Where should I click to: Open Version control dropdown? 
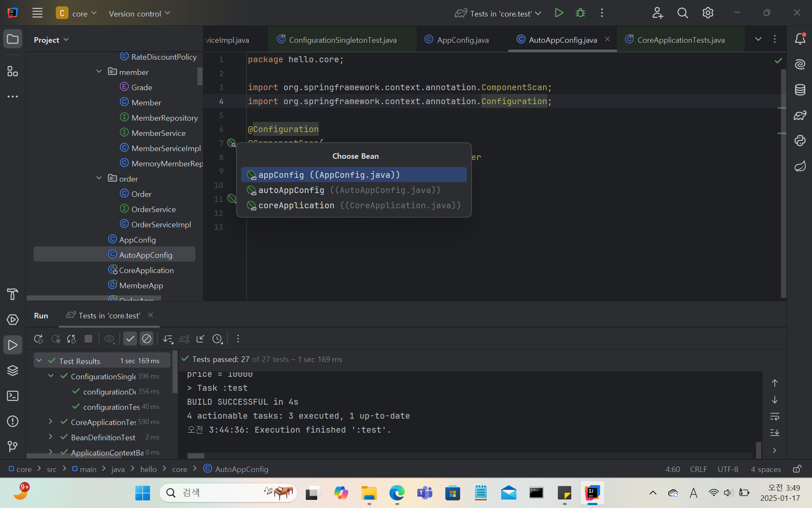[x=140, y=14]
